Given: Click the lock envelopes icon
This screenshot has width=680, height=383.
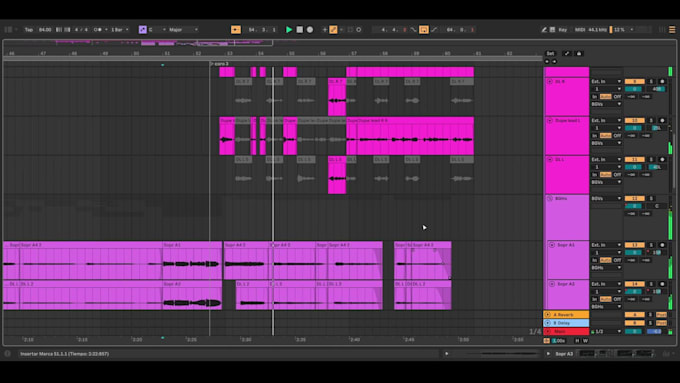Looking at the screenshot, I should (579, 53).
